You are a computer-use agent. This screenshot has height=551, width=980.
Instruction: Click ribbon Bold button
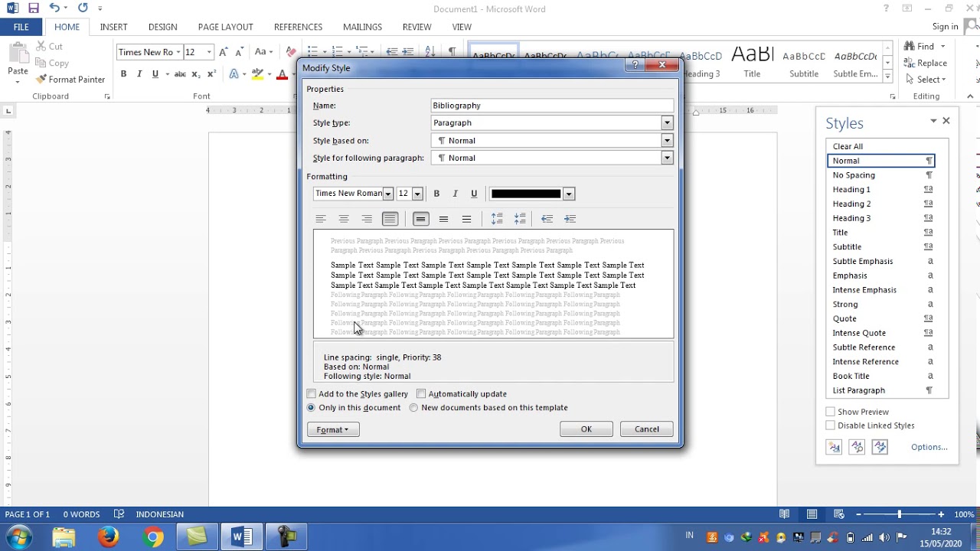pos(123,74)
